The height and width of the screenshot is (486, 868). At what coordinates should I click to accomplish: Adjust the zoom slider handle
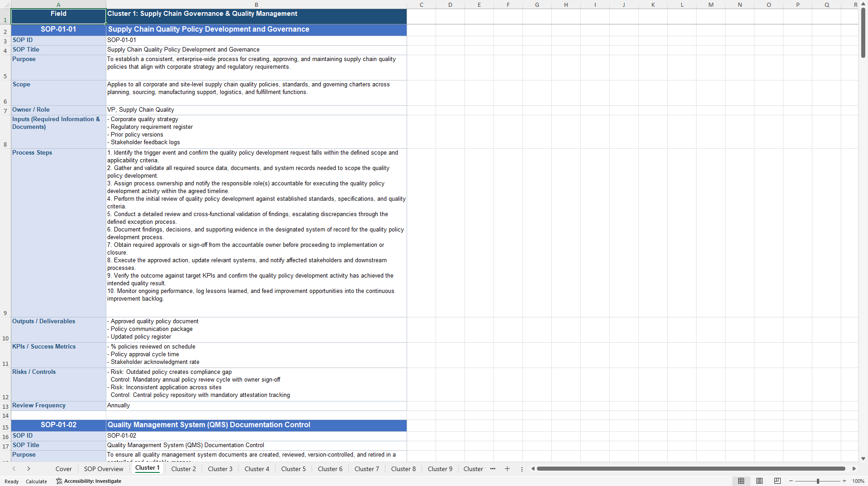click(x=818, y=481)
